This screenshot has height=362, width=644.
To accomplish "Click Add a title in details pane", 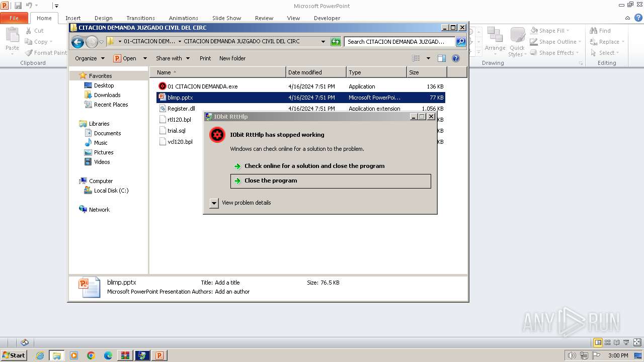I will tap(227, 283).
